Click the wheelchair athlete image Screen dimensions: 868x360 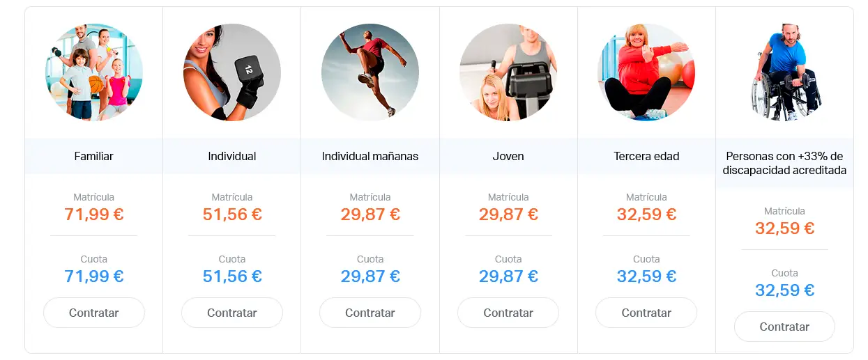point(784,72)
